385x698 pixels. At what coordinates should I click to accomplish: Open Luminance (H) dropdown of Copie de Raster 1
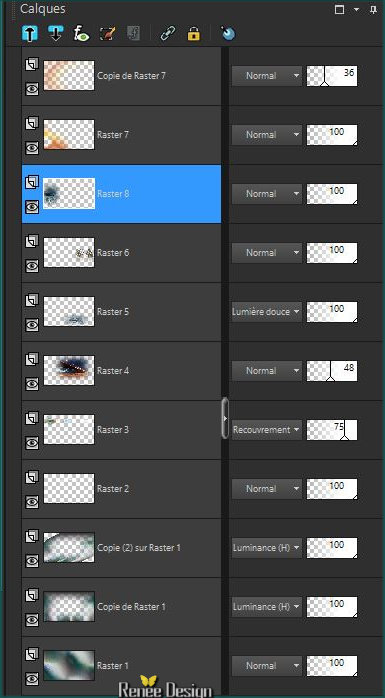point(267,606)
